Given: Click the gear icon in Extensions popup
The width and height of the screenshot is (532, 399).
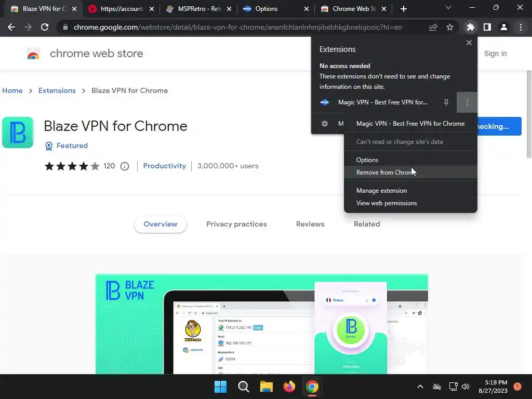Looking at the screenshot, I should [325, 124].
